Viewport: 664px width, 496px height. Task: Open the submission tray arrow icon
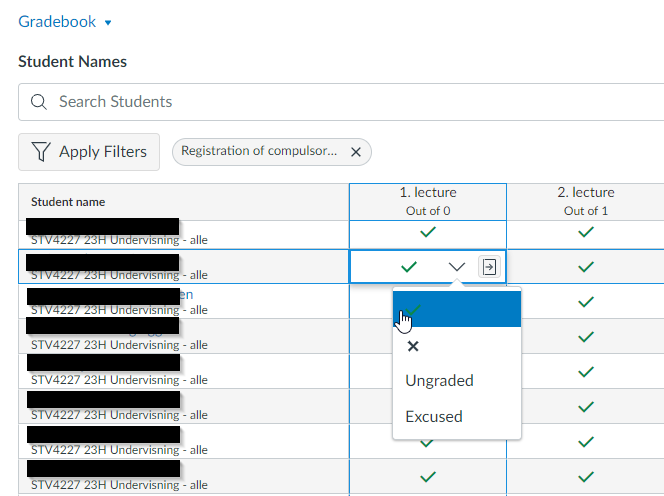tap(489, 267)
